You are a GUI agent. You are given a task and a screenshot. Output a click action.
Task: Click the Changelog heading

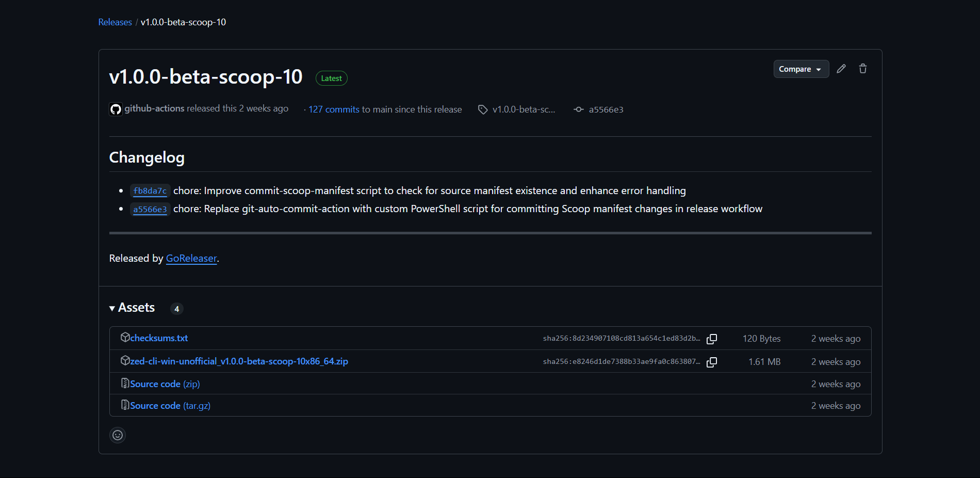click(x=147, y=157)
